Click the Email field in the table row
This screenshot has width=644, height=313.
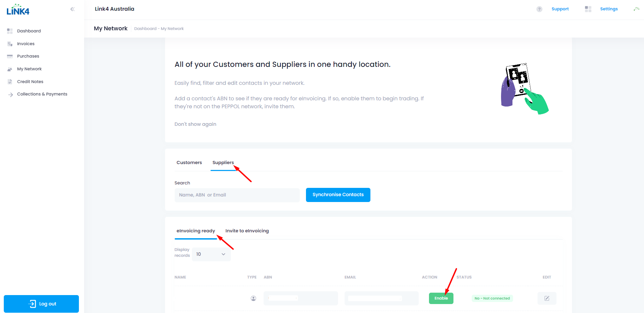pyautogui.click(x=381, y=299)
